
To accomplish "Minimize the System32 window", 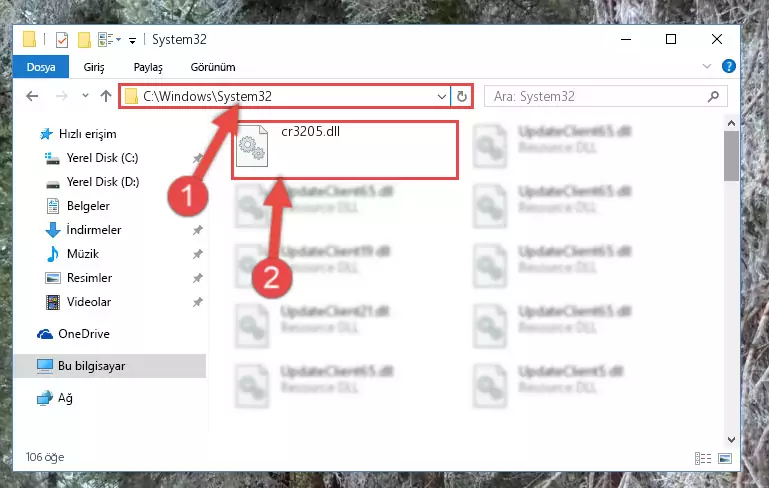I will pos(626,39).
